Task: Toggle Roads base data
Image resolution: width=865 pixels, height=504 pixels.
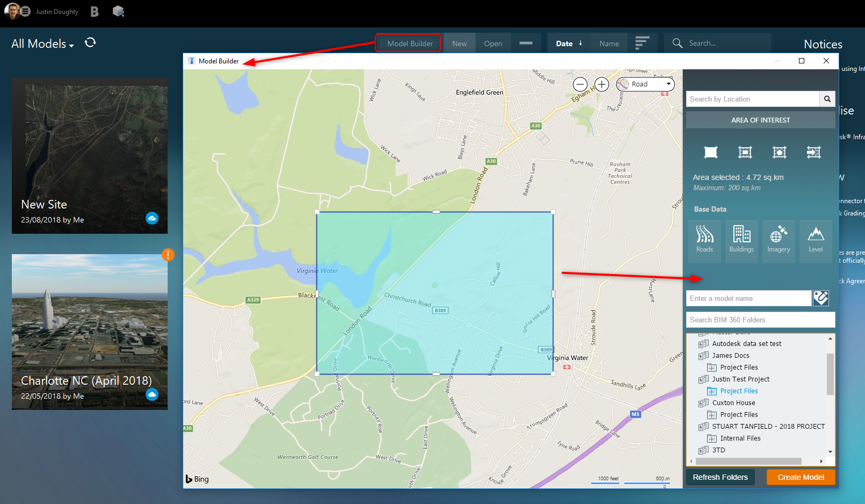Action: 705,241
